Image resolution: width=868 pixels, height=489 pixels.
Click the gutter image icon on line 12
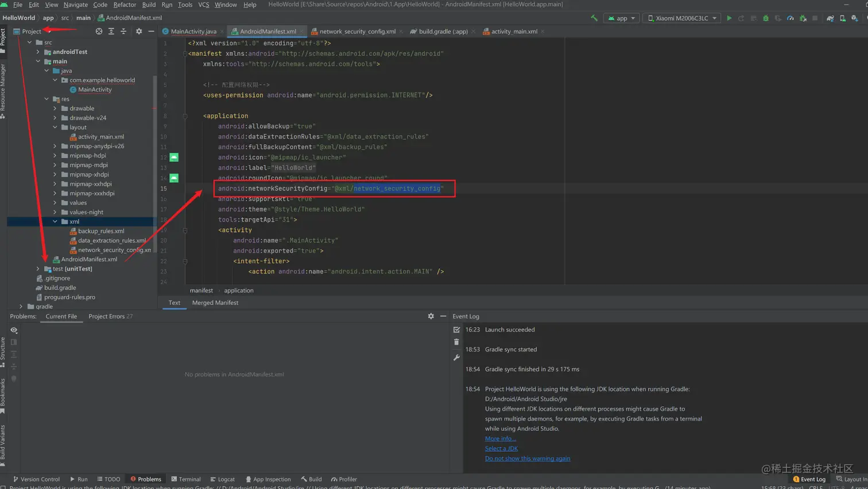[x=174, y=157]
